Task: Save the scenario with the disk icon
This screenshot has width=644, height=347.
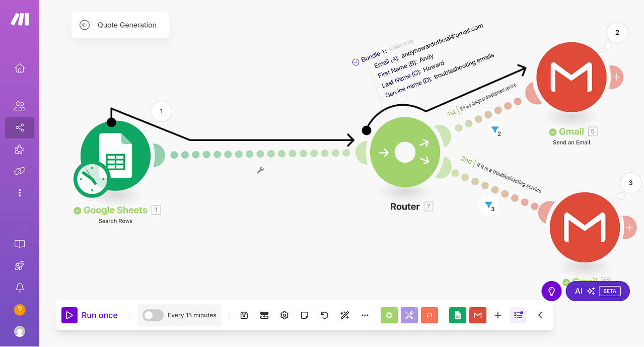Action: 244,315
